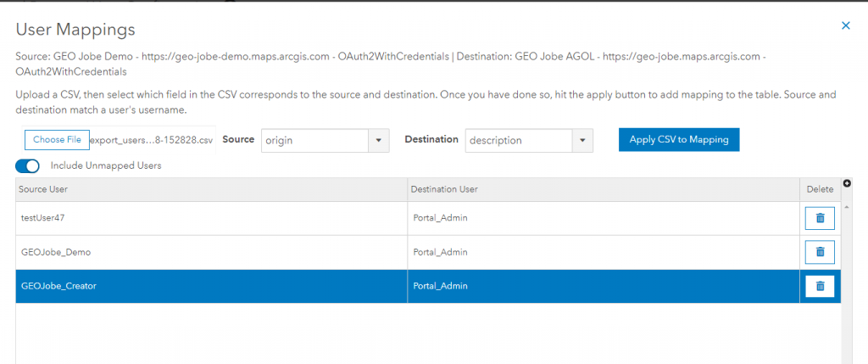The height and width of the screenshot is (364, 868).
Task: Click trash icon for GEOJobe_Demo row
Action: click(x=819, y=252)
